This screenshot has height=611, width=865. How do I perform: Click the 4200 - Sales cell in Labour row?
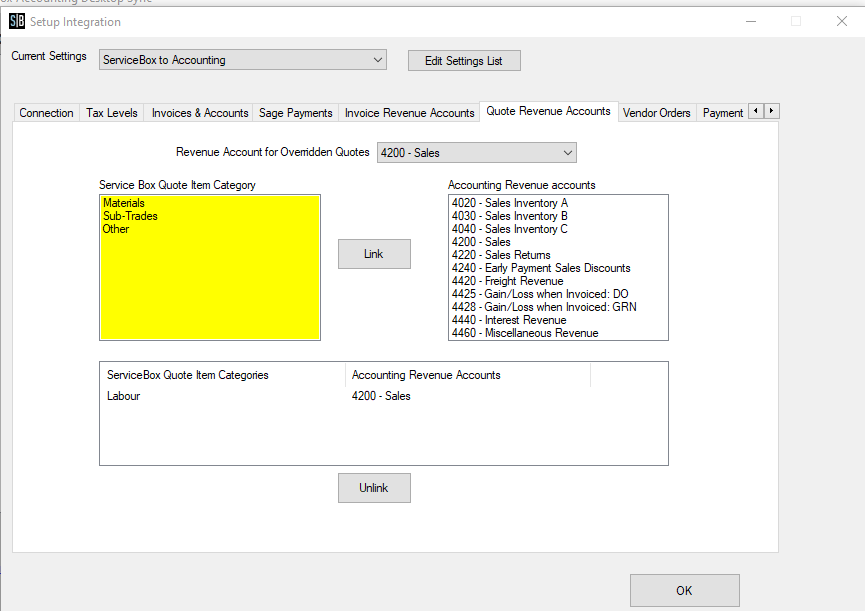381,396
